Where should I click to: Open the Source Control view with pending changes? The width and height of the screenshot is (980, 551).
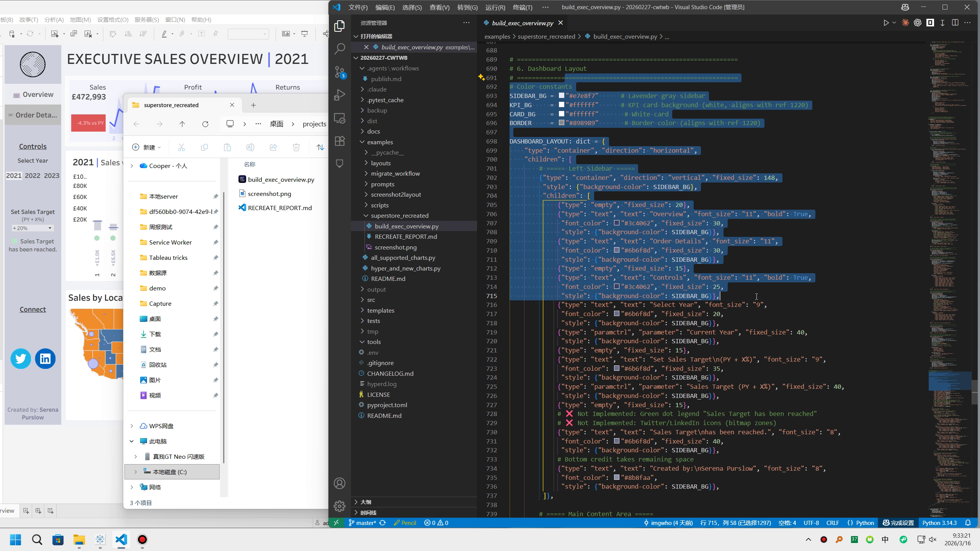pos(339,72)
